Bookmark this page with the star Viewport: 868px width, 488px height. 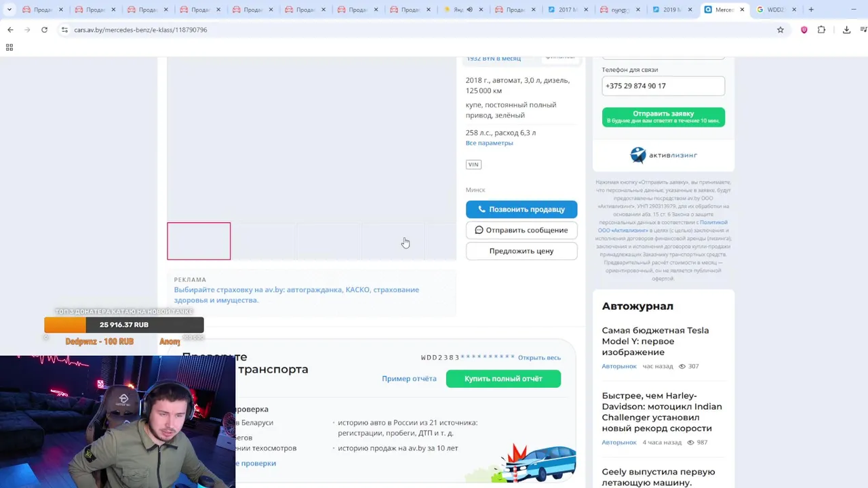[781, 30]
